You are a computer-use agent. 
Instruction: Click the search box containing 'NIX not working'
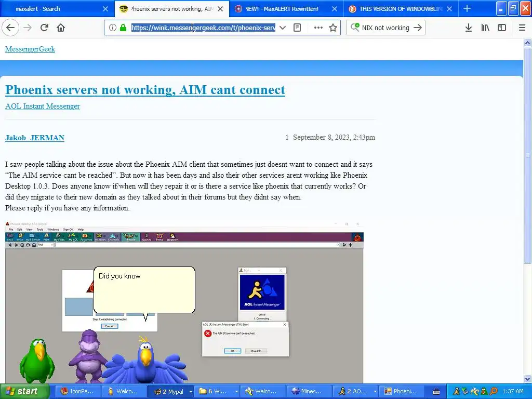point(385,28)
